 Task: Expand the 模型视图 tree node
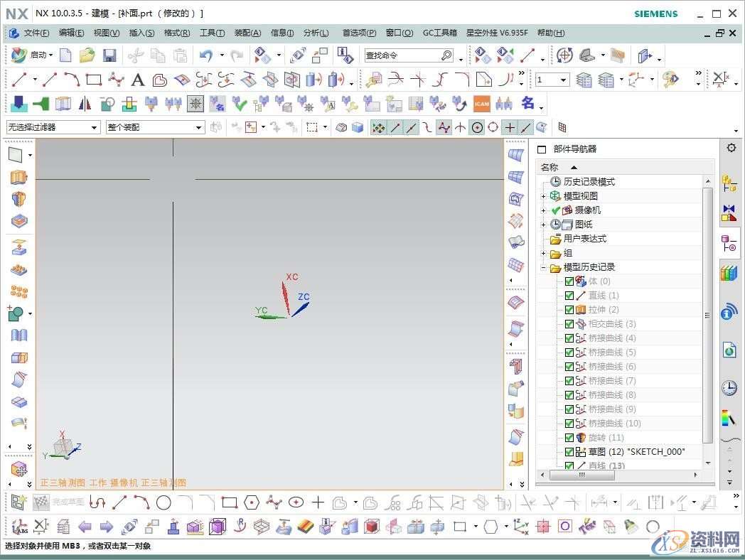pyautogui.click(x=544, y=196)
